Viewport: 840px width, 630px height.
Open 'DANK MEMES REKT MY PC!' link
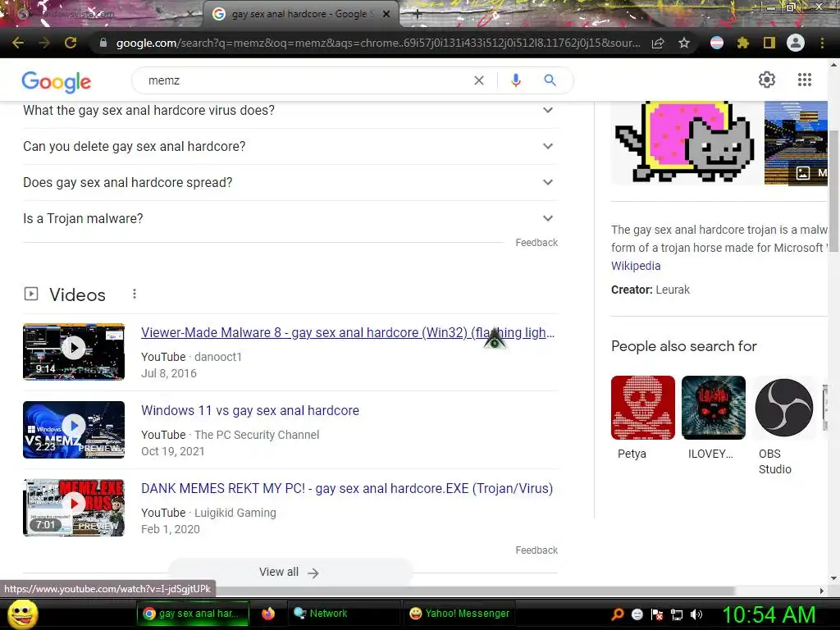point(347,489)
